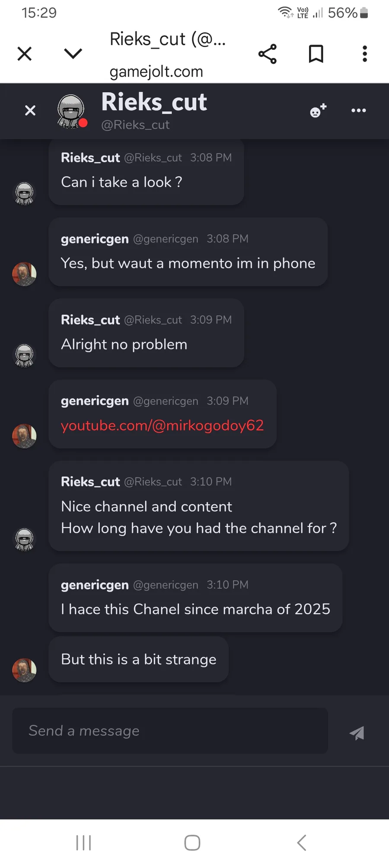Tap Rieks_cut avatar beside Alright no problem
This screenshot has width=389, height=868.
tap(24, 355)
